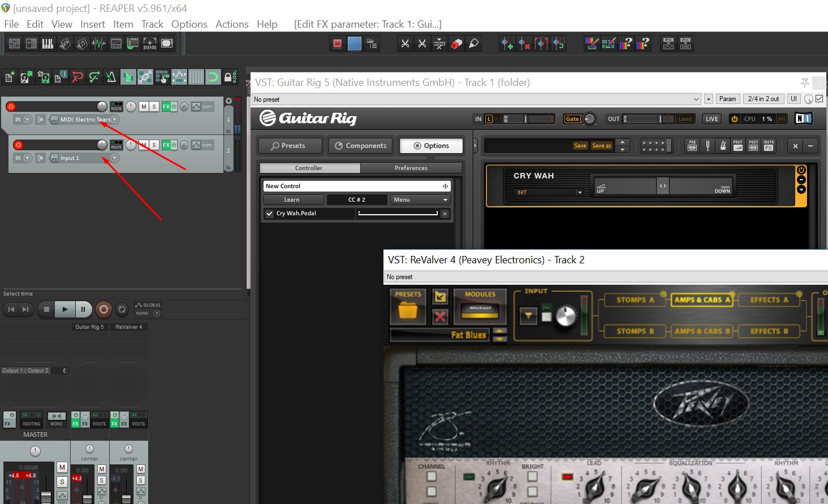Click the AMPS & CABS A button
828x504 pixels.
pyautogui.click(x=702, y=300)
